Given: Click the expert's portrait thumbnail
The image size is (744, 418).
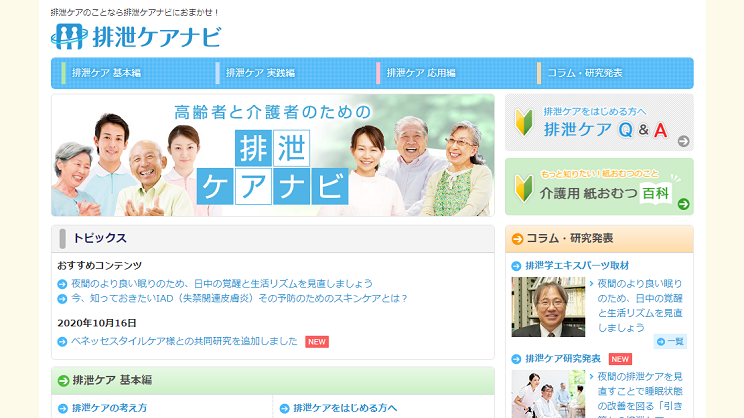Looking at the screenshot, I should tap(548, 307).
